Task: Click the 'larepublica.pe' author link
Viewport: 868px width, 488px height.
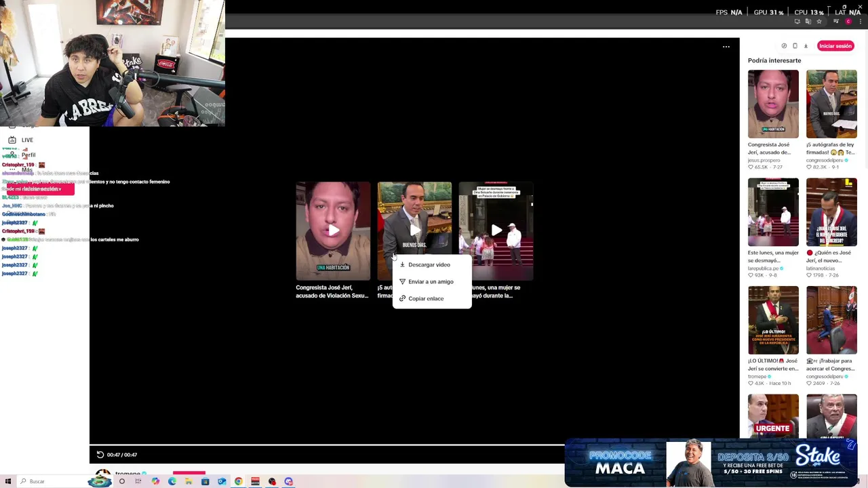Action: point(763,268)
